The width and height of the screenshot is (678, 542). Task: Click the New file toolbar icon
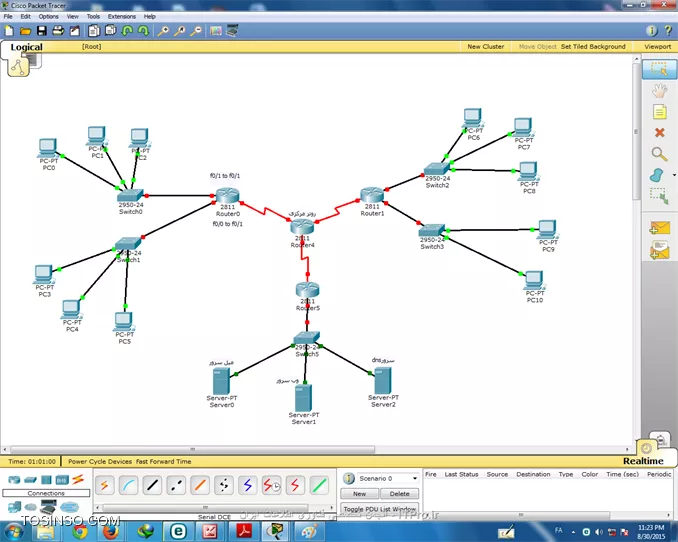[9, 31]
